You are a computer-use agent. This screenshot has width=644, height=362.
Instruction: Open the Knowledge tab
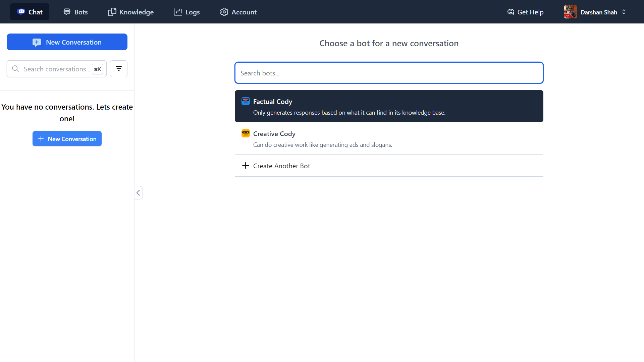coord(131,12)
